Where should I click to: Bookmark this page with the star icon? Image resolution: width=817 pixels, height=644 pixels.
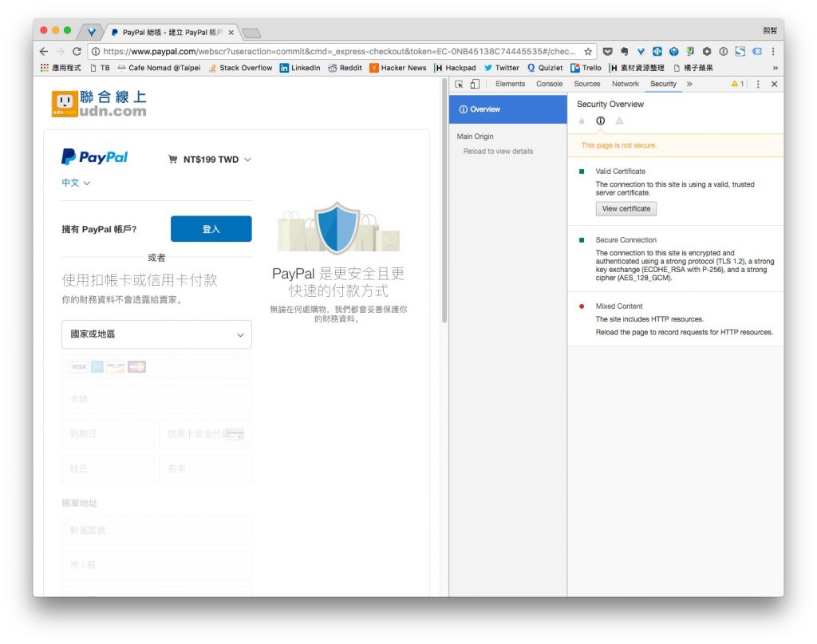click(x=588, y=51)
